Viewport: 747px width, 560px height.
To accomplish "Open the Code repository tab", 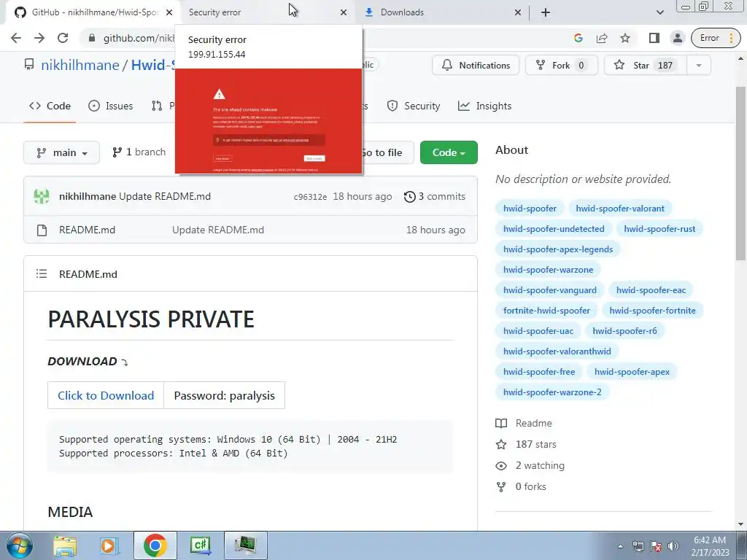I will pyautogui.click(x=50, y=106).
